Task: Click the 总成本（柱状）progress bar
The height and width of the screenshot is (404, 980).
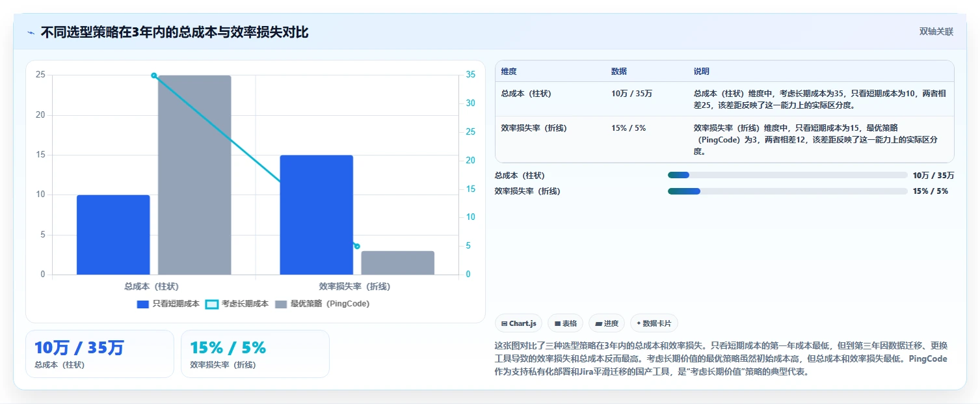Action: coord(788,175)
